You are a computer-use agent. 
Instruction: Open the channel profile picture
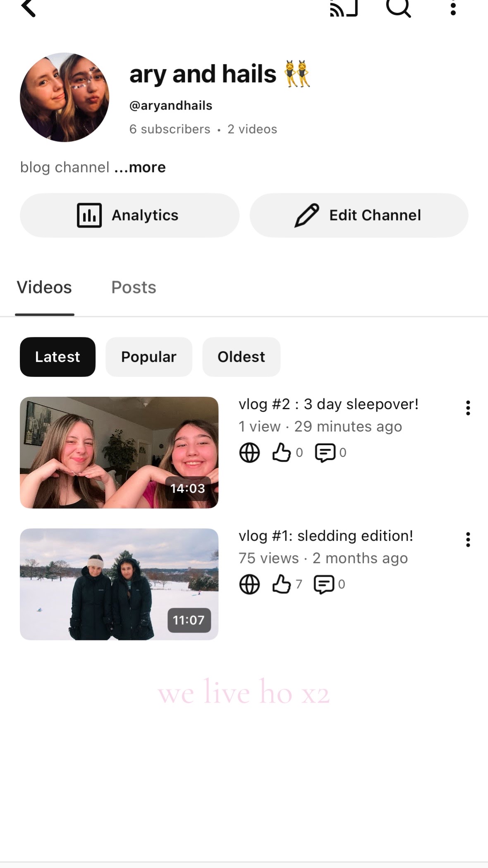tap(65, 97)
